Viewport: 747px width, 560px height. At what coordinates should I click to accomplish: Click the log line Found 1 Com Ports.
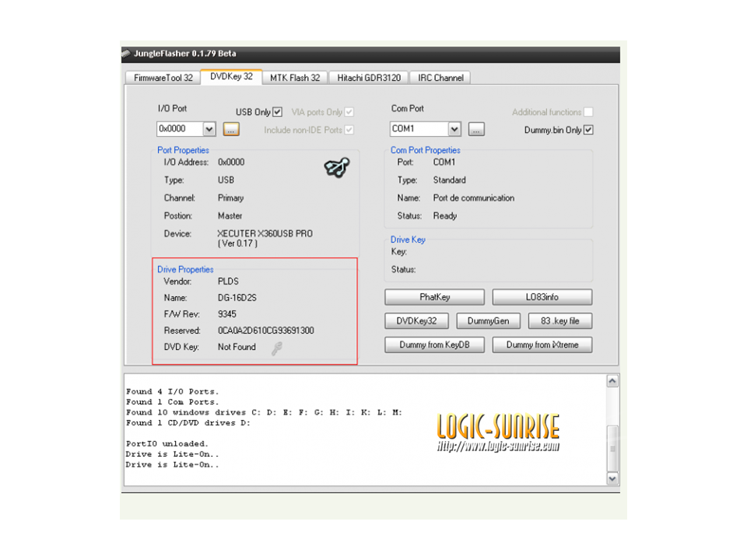[x=173, y=402]
